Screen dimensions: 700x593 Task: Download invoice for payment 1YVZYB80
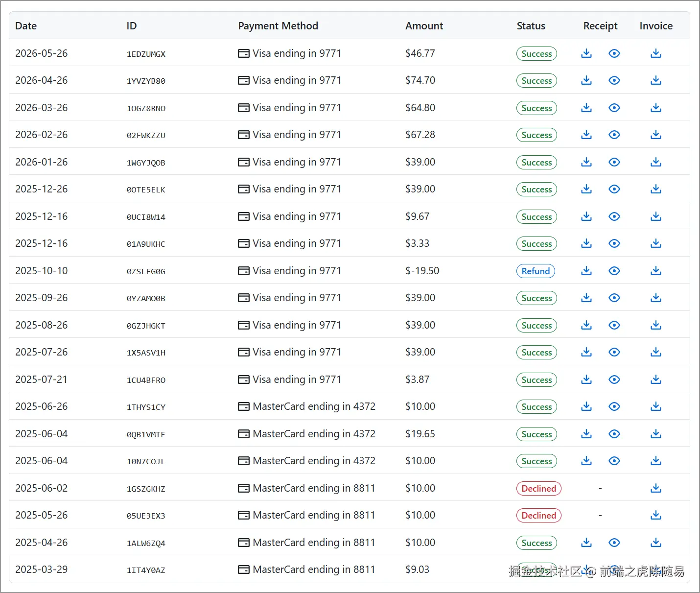656,80
